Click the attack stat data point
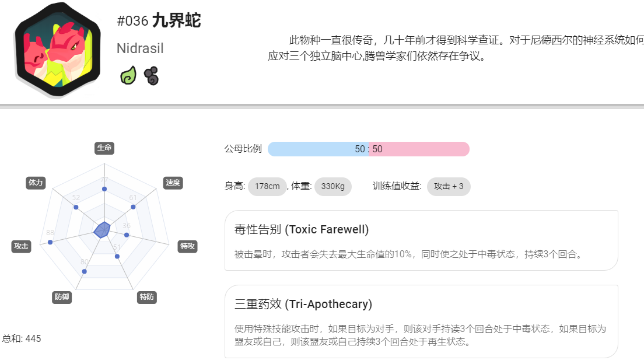This screenshot has height=360, width=644. click(x=50, y=243)
